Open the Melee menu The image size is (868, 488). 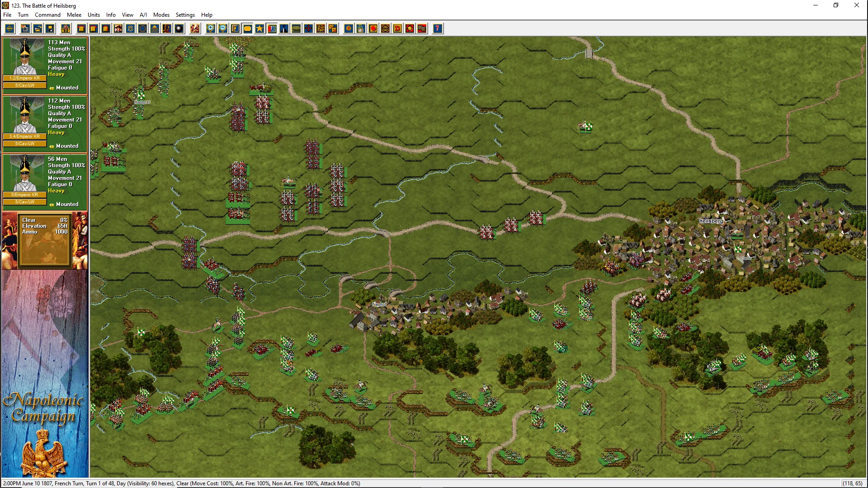pos(74,15)
